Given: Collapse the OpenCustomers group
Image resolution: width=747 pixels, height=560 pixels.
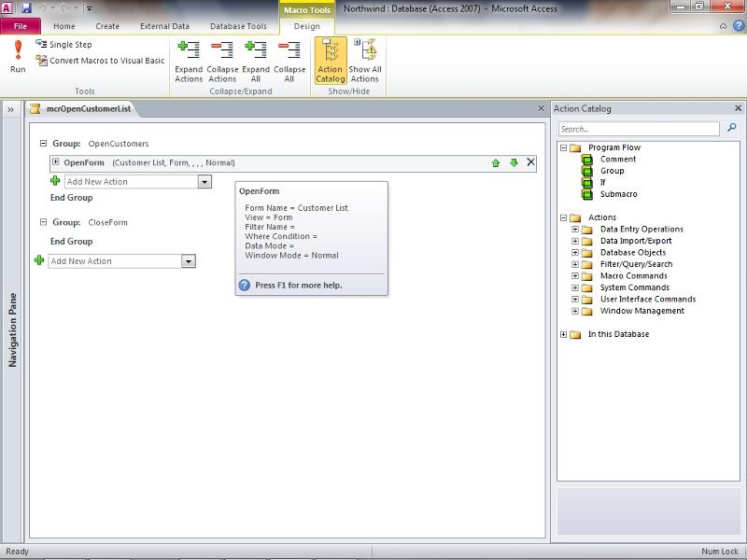Looking at the screenshot, I should click(x=43, y=143).
